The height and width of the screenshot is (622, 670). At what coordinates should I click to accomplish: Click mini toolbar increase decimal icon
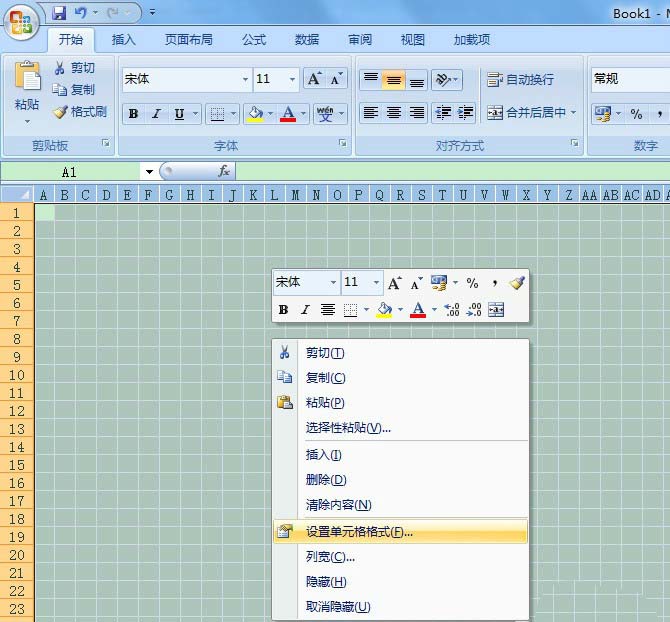point(452,309)
